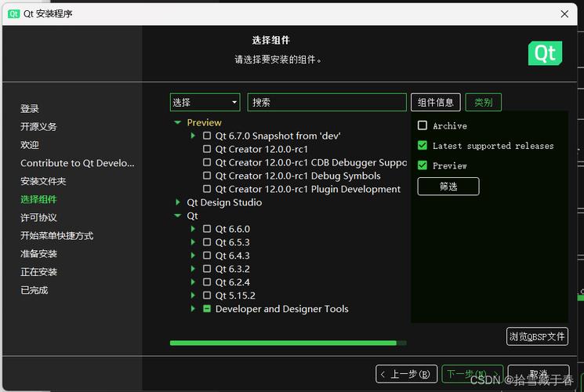Expand the Qt 6.5.3 node arrow
Image resolution: width=584 pixels, height=392 pixels.
tap(193, 242)
